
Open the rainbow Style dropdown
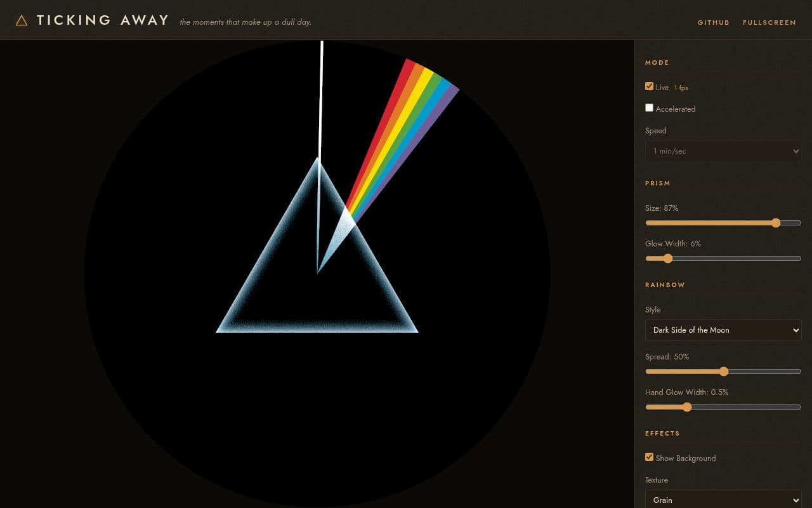(x=723, y=330)
